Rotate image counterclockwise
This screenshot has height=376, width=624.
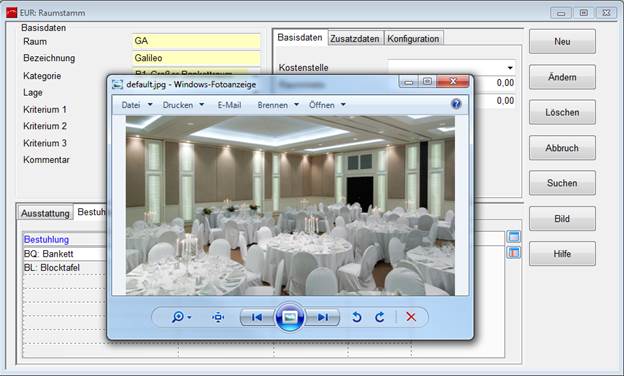(x=357, y=317)
